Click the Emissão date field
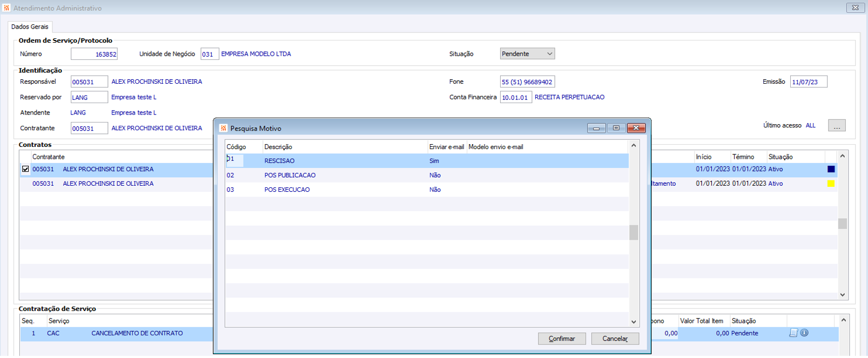Screen dimensions: 868x358 809,82
